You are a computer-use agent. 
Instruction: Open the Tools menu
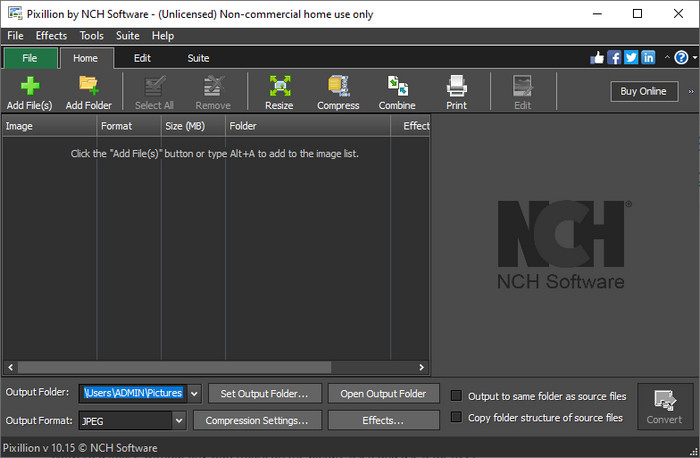92,36
